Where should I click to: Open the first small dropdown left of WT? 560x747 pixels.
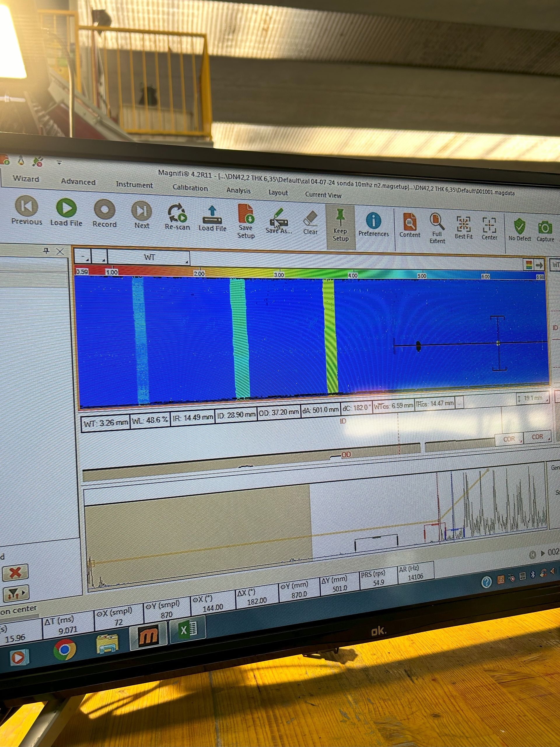coord(83,256)
